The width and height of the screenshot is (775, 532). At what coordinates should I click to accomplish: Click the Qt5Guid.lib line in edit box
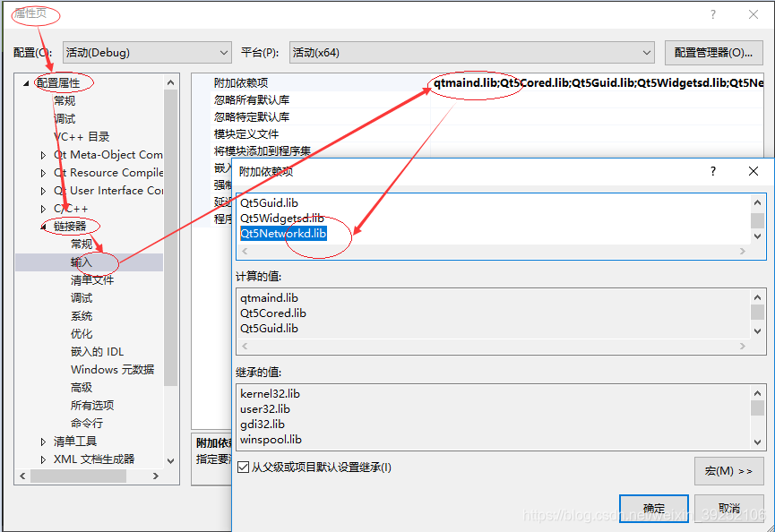pyautogui.click(x=269, y=203)
